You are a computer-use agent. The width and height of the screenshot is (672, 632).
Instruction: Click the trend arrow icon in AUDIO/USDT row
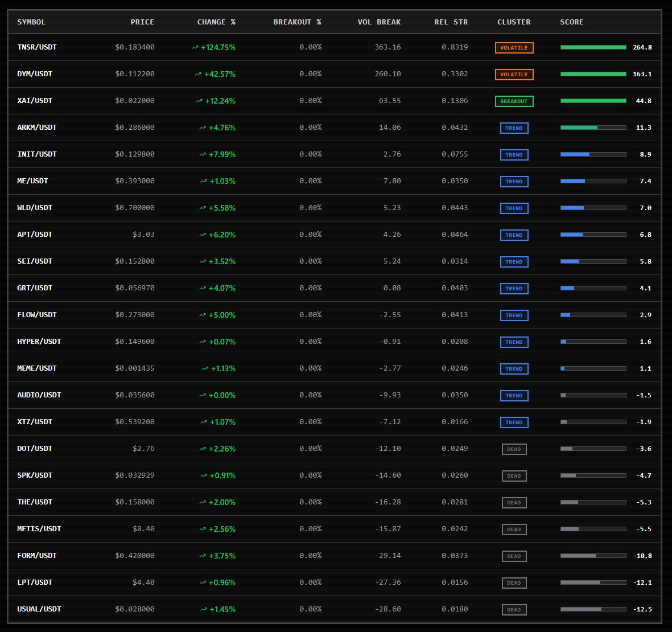[203, 395]
